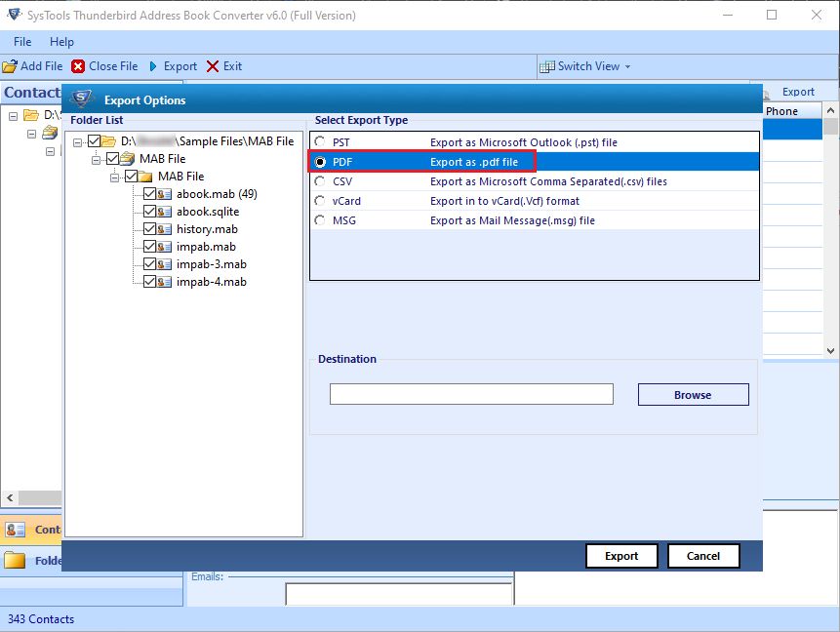The image size is (840, 632).
Task: Open the Switch View dropdown arrow
Action: click(627, 67)
